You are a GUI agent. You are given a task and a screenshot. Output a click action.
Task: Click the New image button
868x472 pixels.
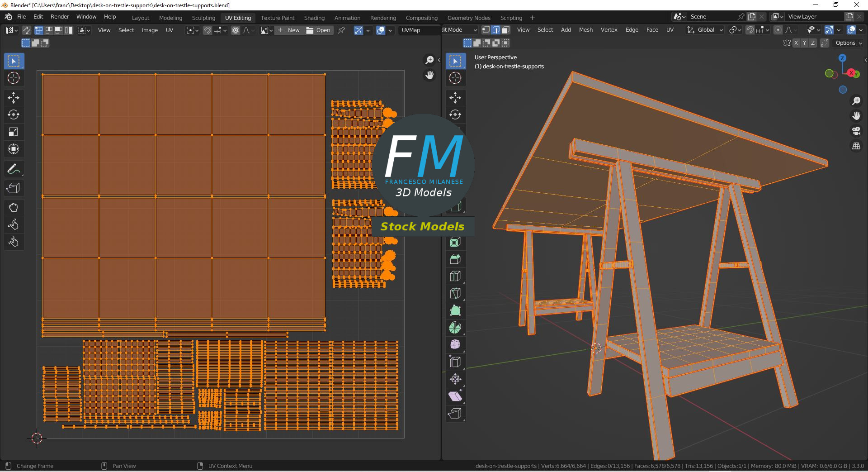click(x=289, y=30)
